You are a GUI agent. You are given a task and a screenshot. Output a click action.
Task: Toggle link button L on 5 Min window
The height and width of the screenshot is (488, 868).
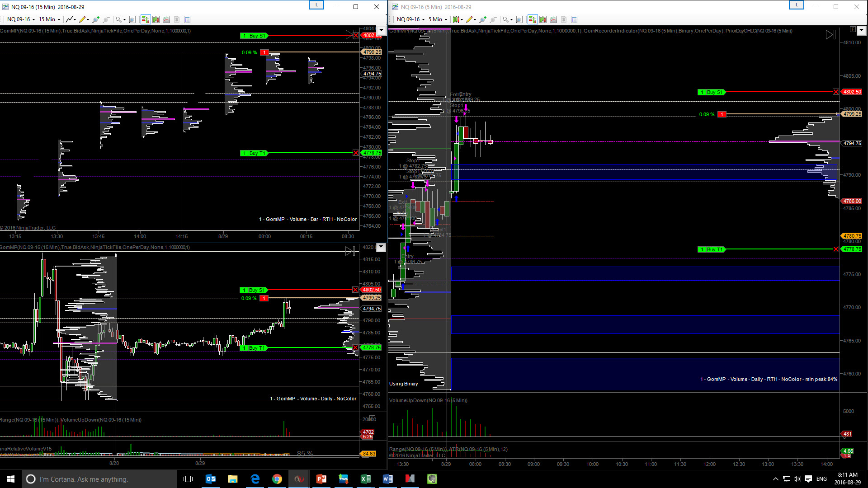point(797,5)
